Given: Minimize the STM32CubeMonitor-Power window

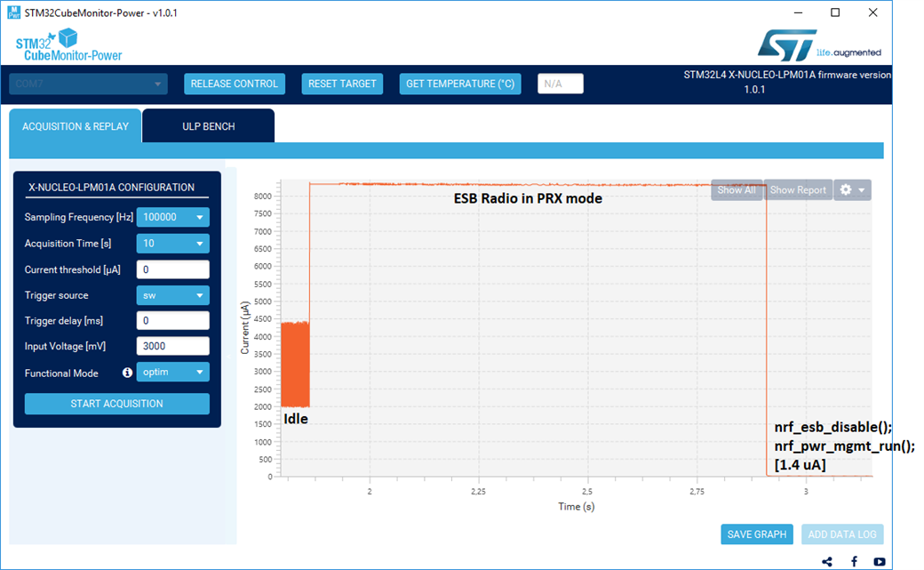Looking at the screenshot, I should (799, 12).
